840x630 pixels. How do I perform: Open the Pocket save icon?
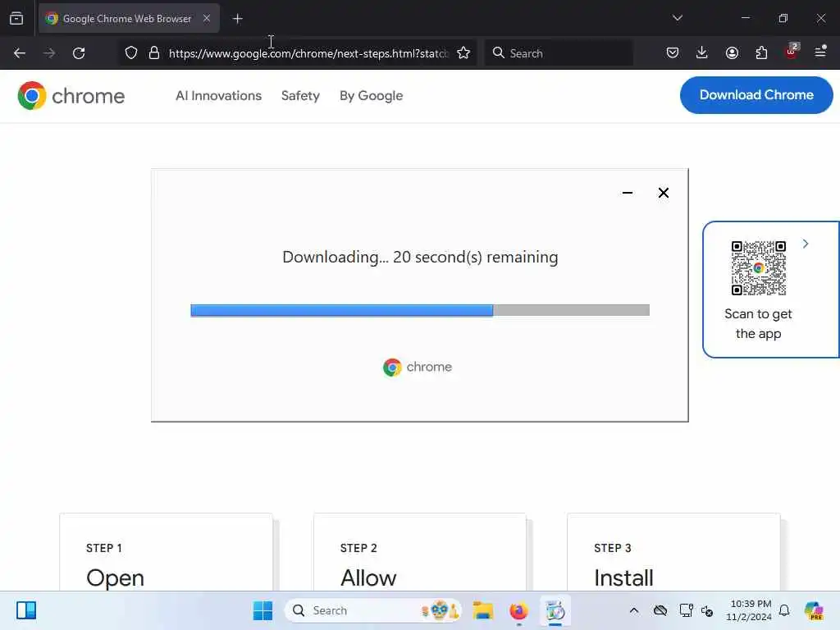point(673,52)
